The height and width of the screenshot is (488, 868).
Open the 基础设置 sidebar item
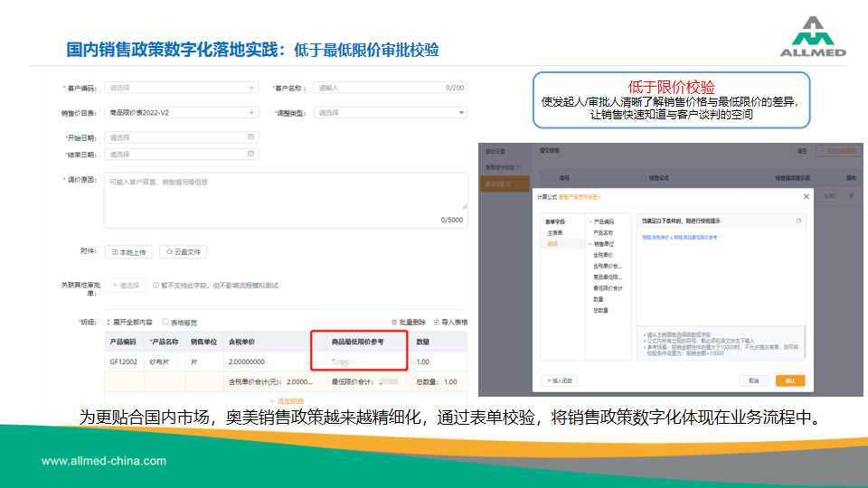(495, 151)
